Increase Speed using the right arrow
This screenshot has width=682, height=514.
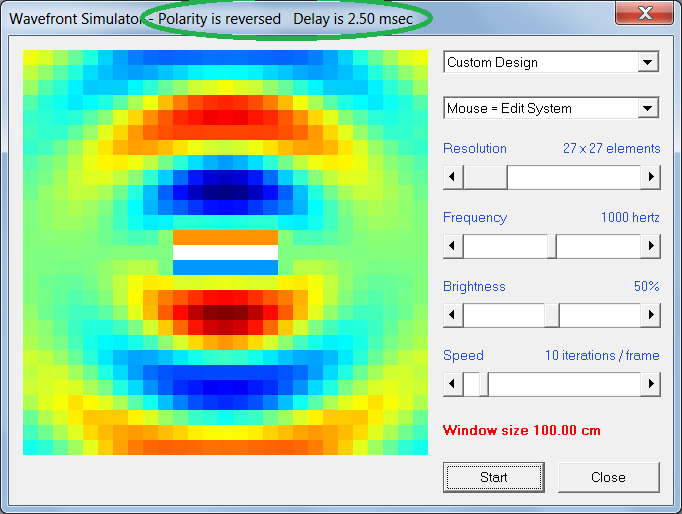[x=651, y=384]
